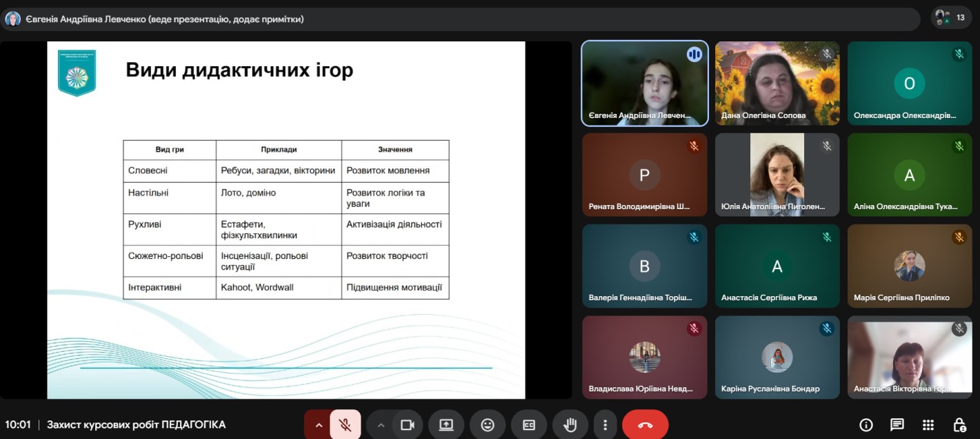Unmute the microphone with the red button
The width and height of the screenshot is (980, 439).
coord(346,425)
